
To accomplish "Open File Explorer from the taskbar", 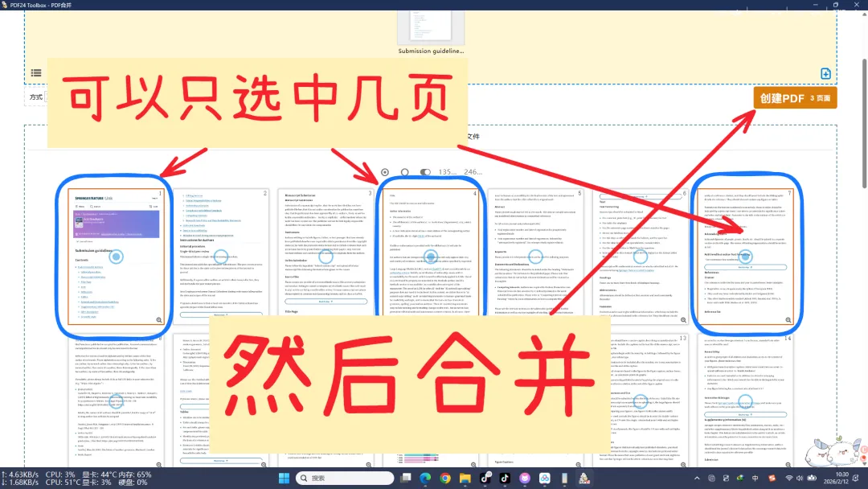I will point(465,478).
